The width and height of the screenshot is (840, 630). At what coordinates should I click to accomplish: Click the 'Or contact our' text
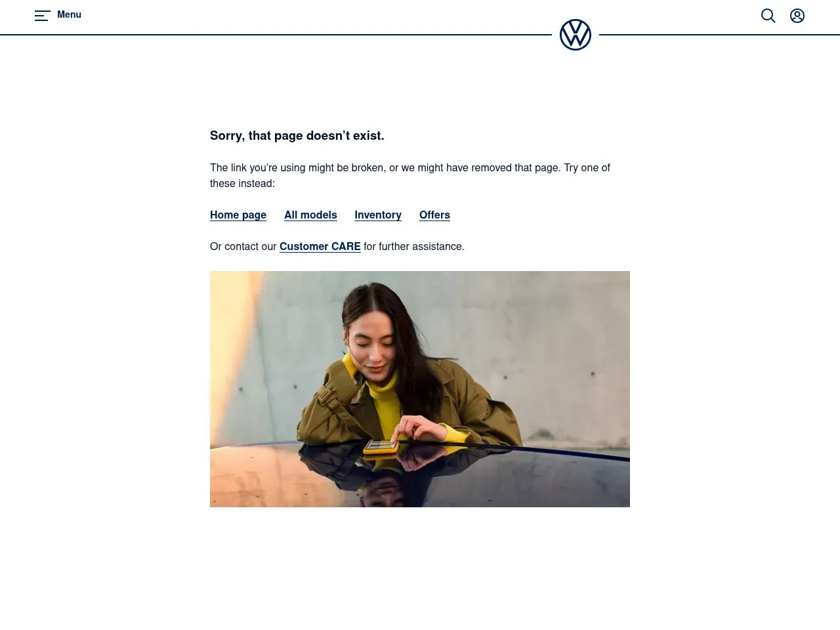click(x=243, y=246)
